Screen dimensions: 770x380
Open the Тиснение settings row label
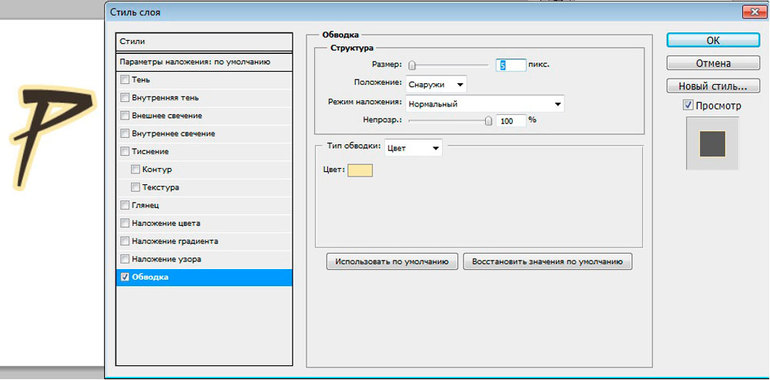[150, 151]
